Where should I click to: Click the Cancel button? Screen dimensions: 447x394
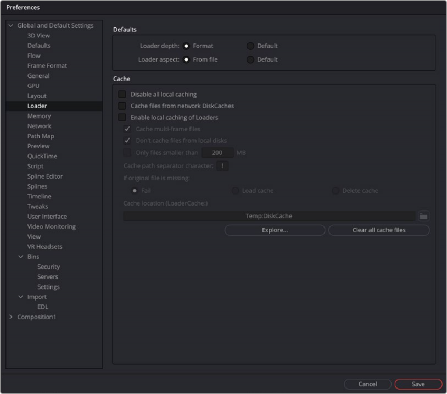click(368, 384)
